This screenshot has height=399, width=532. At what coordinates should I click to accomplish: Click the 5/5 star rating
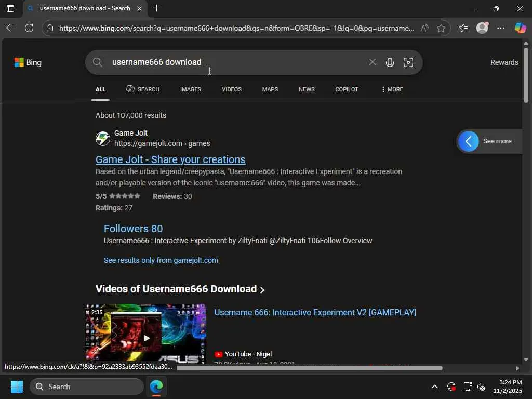click(x=118, y=196)
